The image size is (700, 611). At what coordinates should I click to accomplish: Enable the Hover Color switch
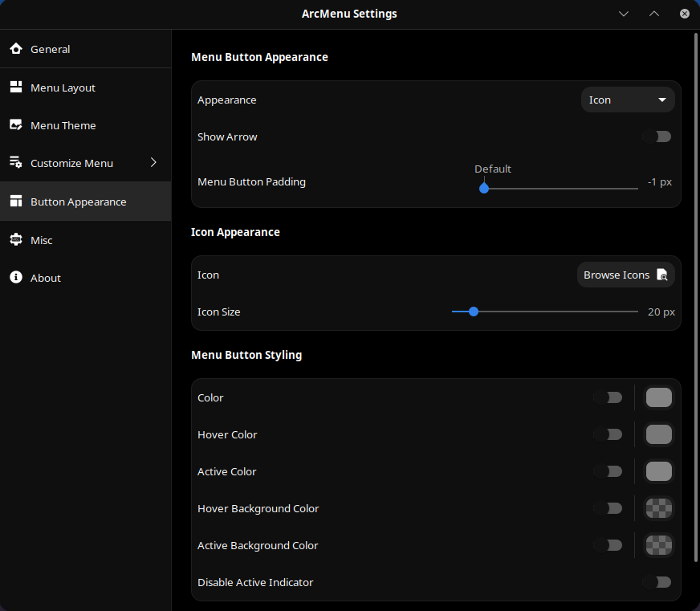pyautogui.click(x=608, y=434)
